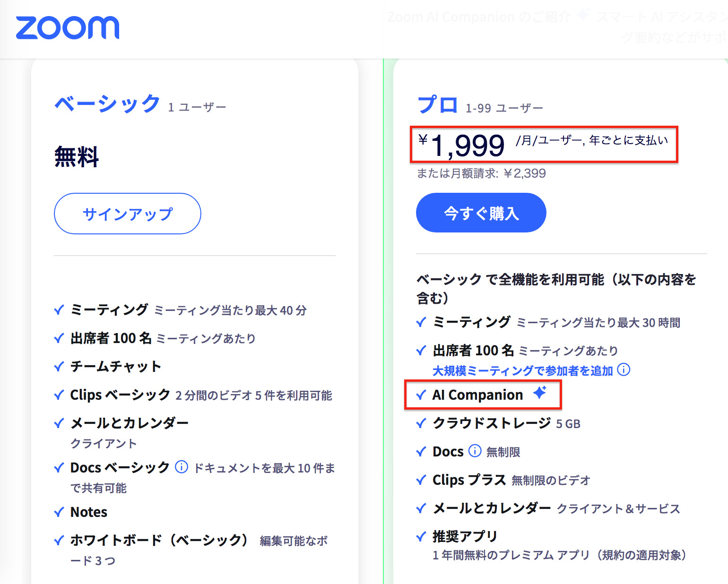
Task: Click the checkmark next to チームチャット
Action: pyautogui.click(x=60, y=367)
